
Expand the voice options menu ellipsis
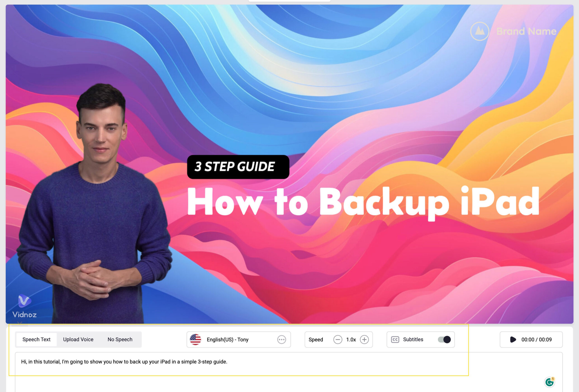282,339
